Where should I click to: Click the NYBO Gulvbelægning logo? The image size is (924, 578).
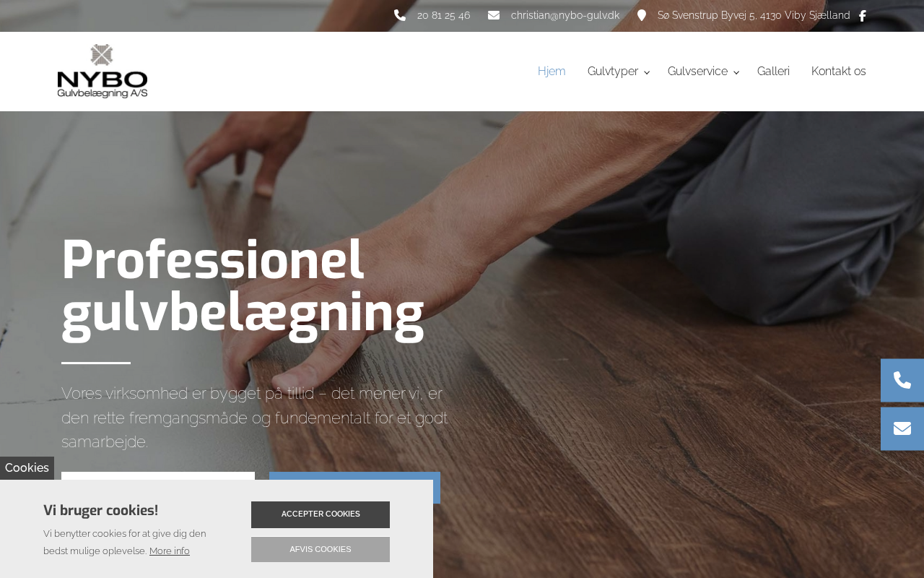tap(103, 71)
